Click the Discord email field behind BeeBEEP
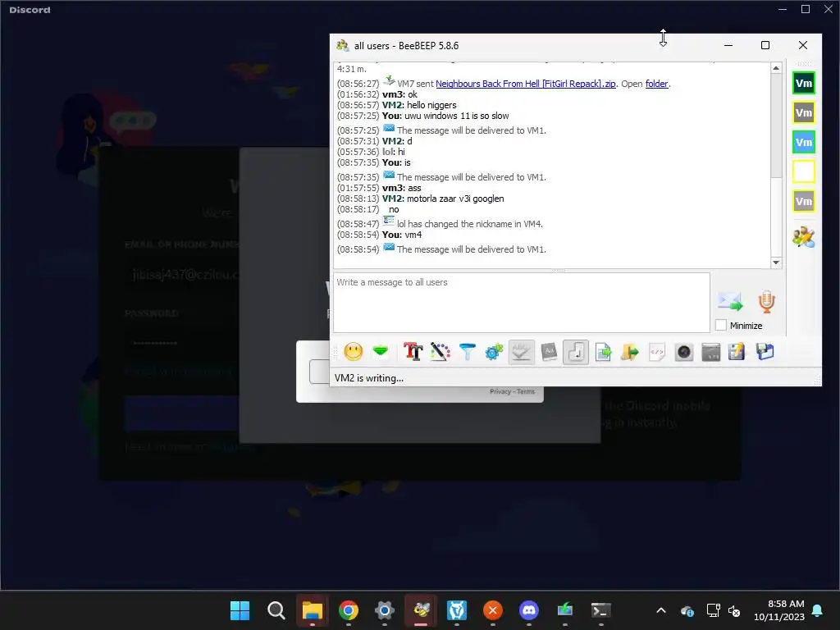 tap(182, 275)
